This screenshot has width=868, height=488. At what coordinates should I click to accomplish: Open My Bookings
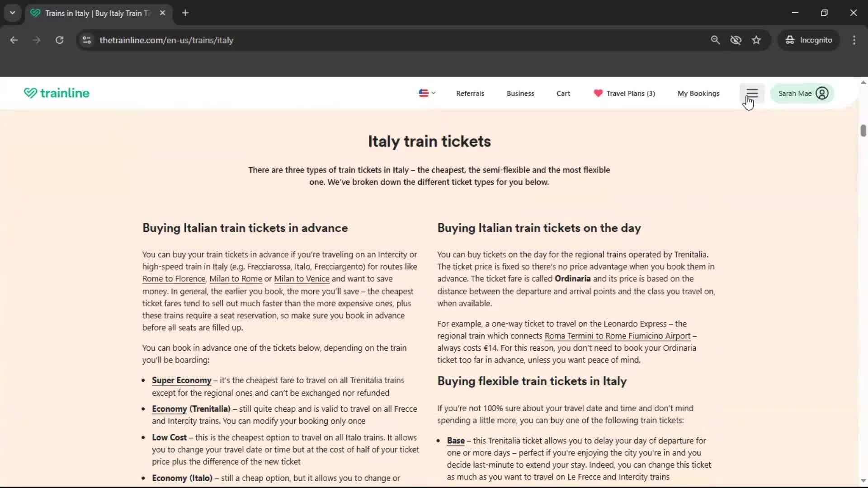[x=698, y=94]
